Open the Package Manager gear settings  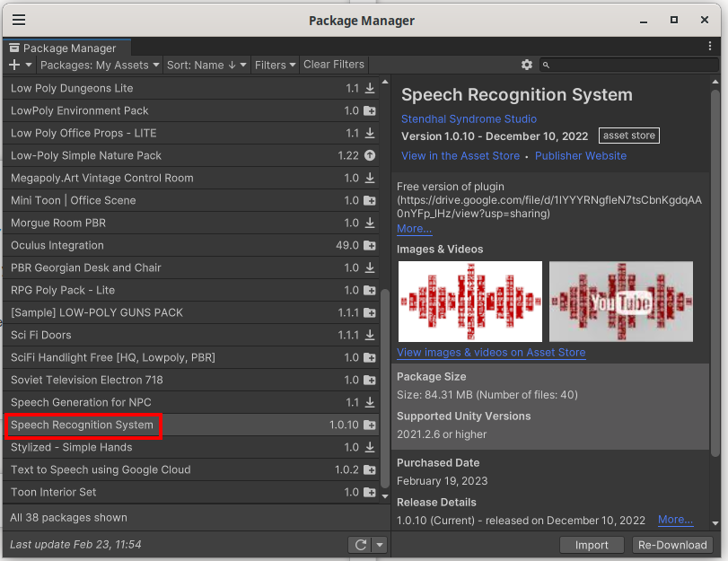(527, 65)
